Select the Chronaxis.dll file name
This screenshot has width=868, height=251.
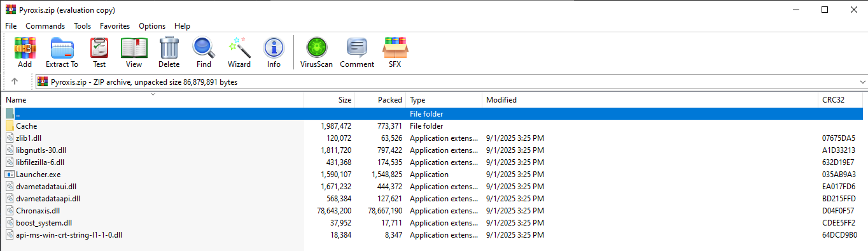coord(38,211)
